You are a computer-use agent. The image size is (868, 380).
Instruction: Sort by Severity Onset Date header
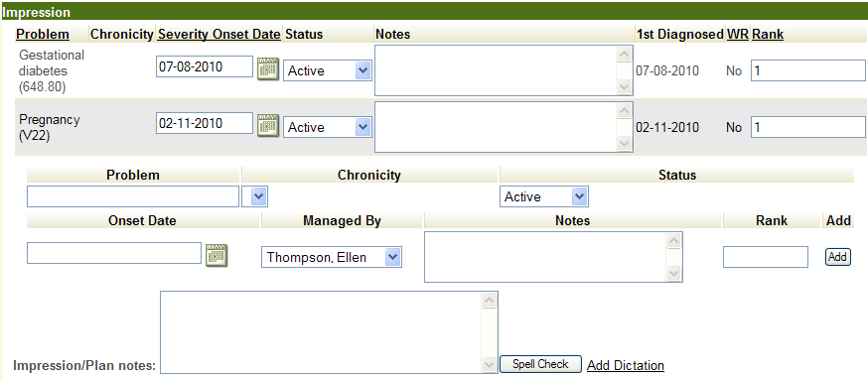pos(219,35)
